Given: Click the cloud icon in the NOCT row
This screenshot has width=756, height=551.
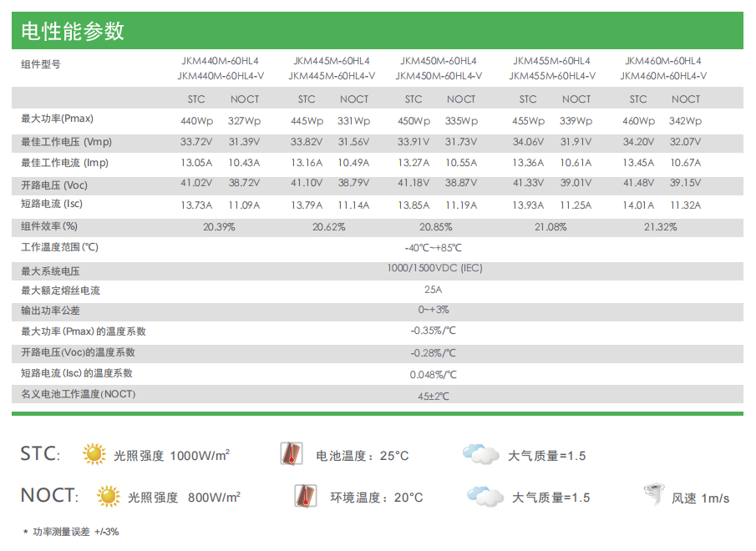Looking at the screenshot, I should (485, 496).
